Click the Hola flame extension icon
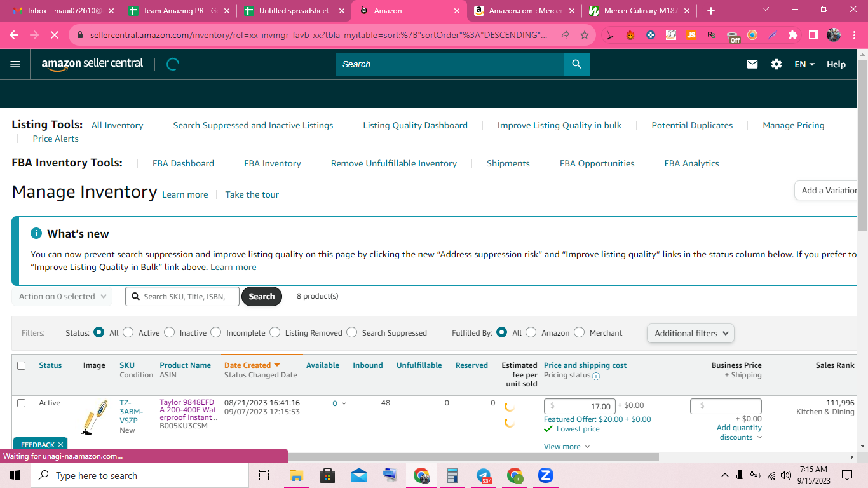The height and width of the screenshot is (488, 868). [x=630, y=36]
